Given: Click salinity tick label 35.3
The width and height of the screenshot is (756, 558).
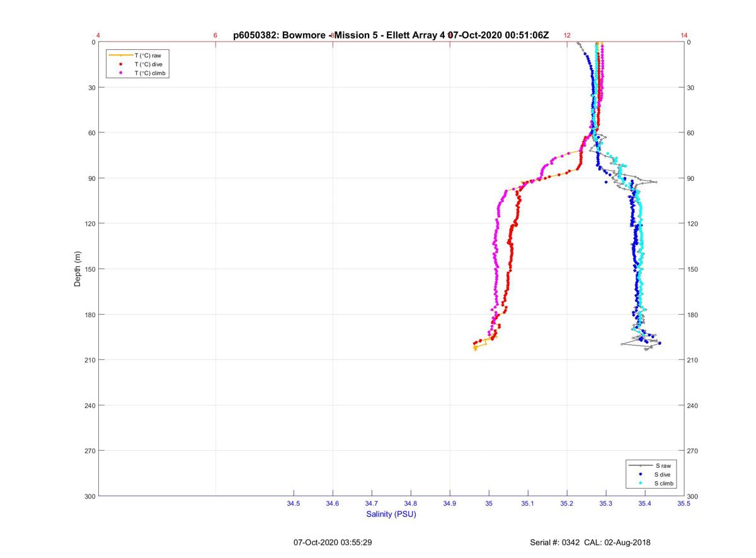Looking at the screenshot, I should coord(606,503).
